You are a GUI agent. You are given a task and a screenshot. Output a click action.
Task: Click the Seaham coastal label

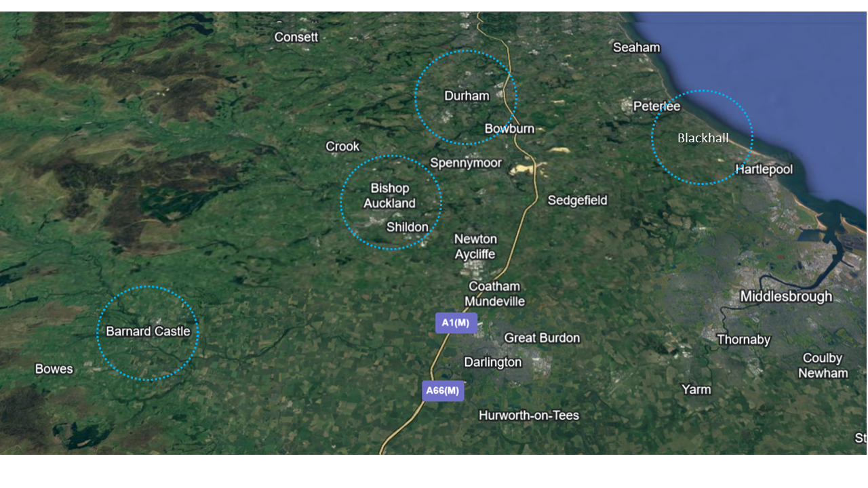(636, 47)
